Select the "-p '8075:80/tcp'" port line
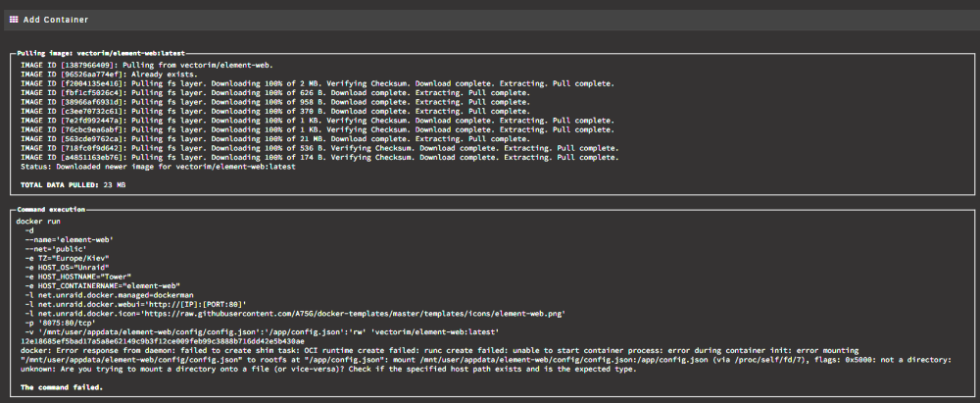This screenshot has width=980, height=403. pyautogui.click(x=60, y=323)
